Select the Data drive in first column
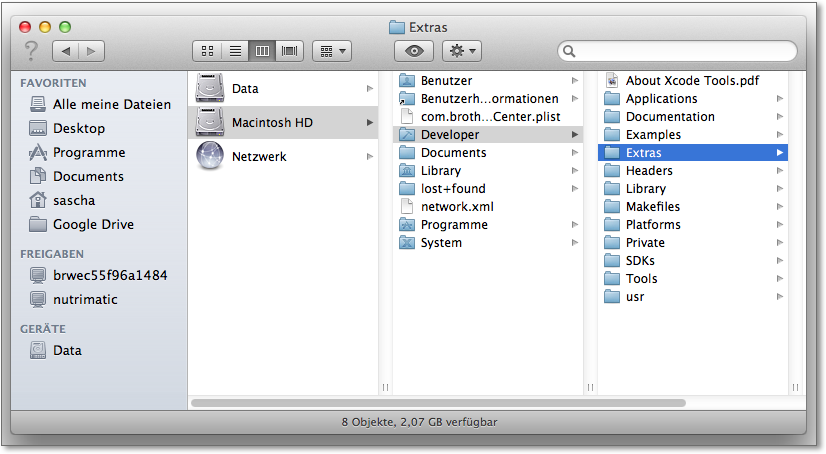 click(211, 89)
